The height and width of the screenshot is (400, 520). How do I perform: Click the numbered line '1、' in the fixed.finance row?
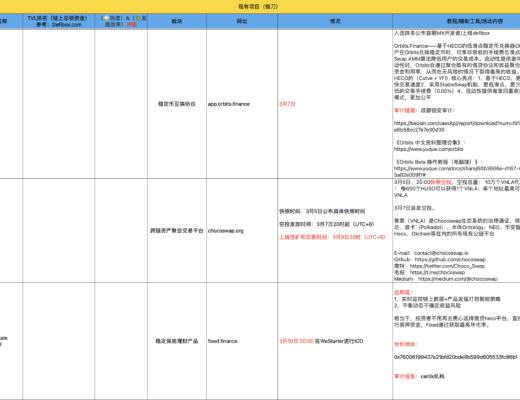(447, 299)
